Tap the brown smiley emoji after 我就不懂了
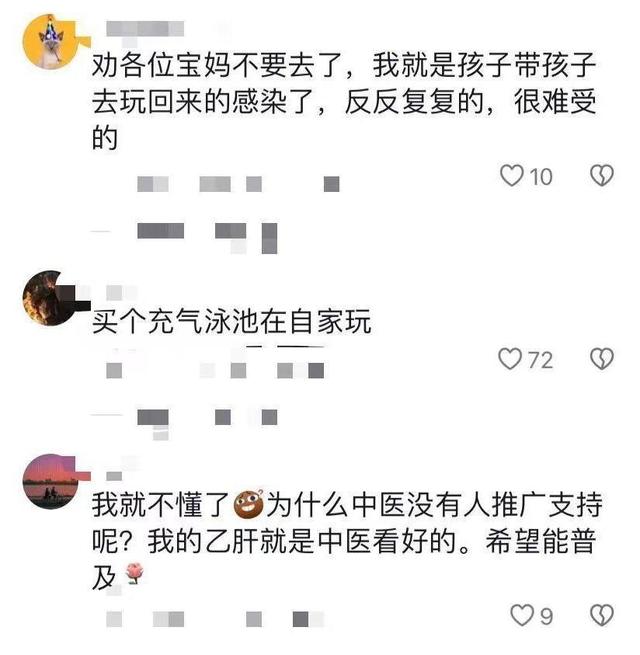Image resolution: width=640 pixels, height=655 pixels. click(249, 505)
